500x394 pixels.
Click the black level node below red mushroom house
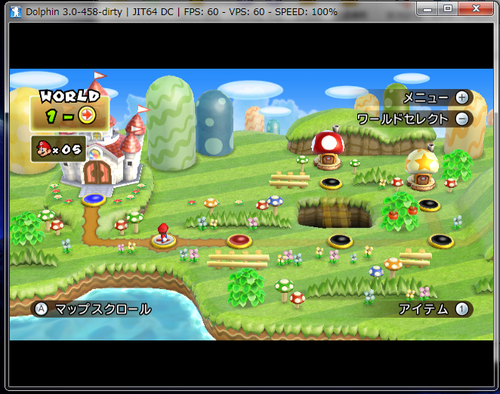331,183
